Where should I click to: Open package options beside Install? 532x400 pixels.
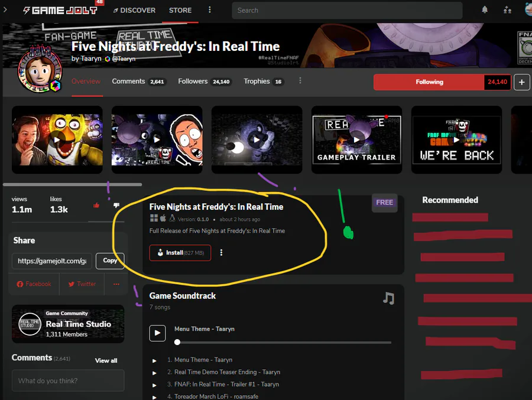point(221,253)
